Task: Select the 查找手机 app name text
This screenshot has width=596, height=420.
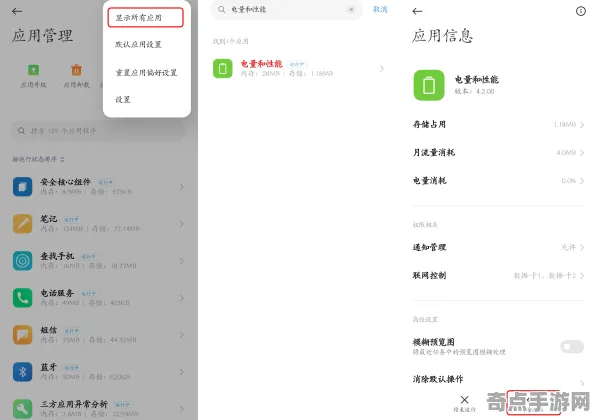Action: (57, 256)
